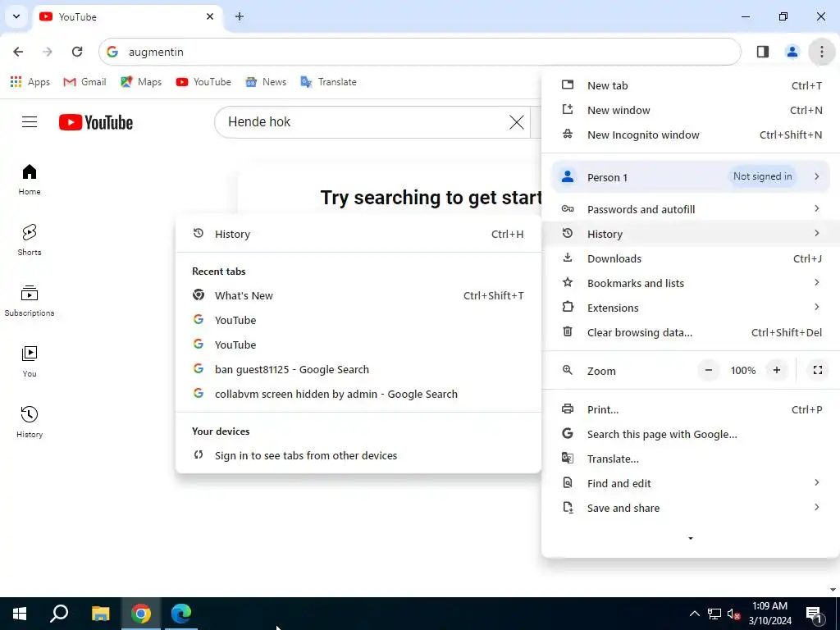This screenshot has height=630, width=840.
Task: Select Print from Chrome menu
Action: pos(691,409)
